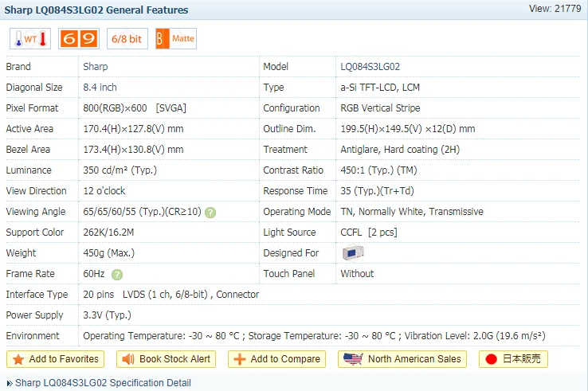Click the Luminance value 350 cd/m² (Typ.)

coord(120,170)
